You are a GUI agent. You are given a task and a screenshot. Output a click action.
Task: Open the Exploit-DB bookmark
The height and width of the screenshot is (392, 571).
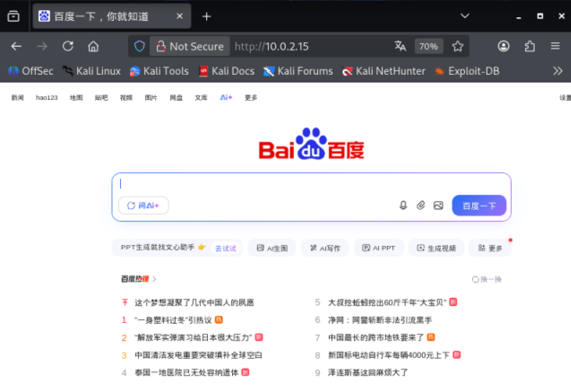467,71
